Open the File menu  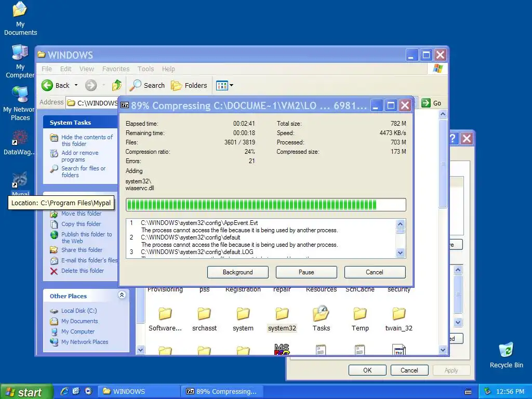(46, 69)
